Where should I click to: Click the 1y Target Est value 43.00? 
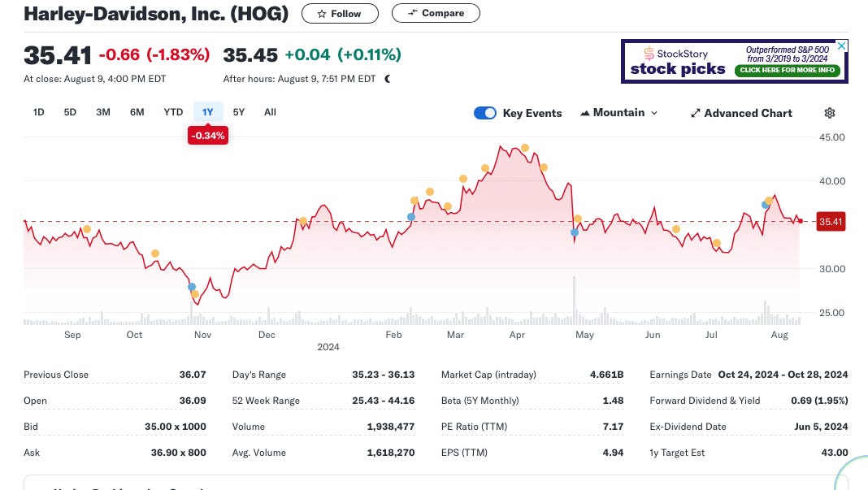point(835,453)
